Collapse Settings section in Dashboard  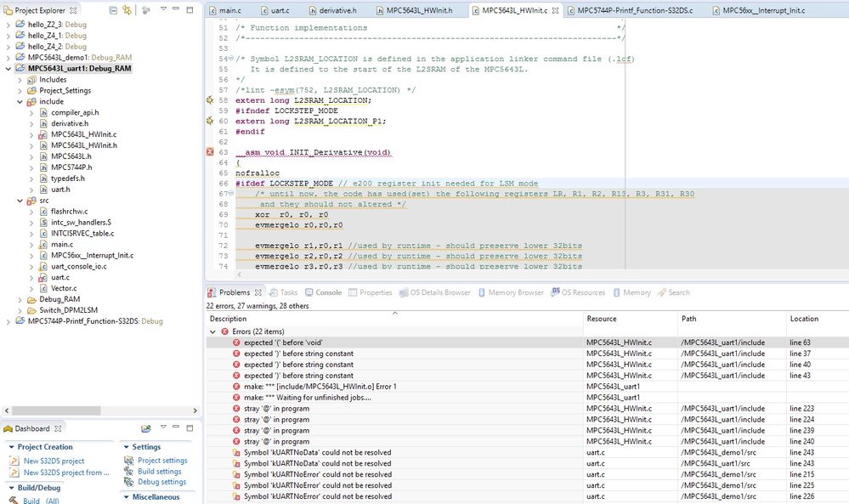point(126,447)
